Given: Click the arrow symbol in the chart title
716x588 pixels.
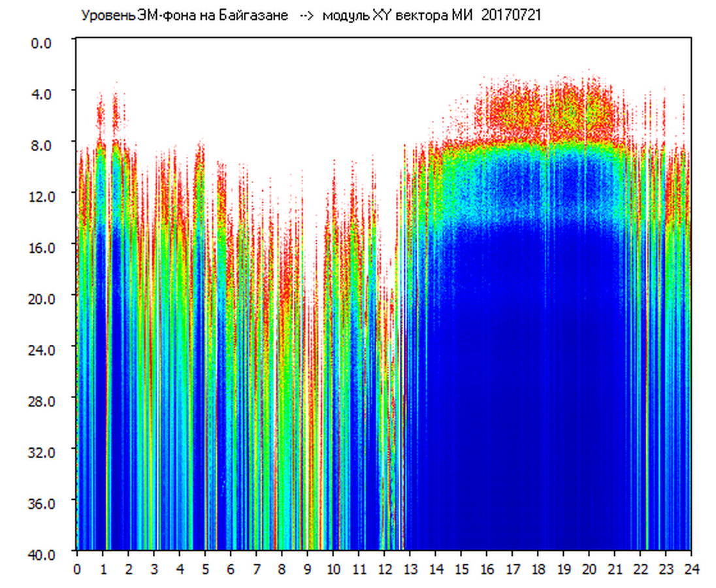Looking at the screenshot, I should [307, 16].
